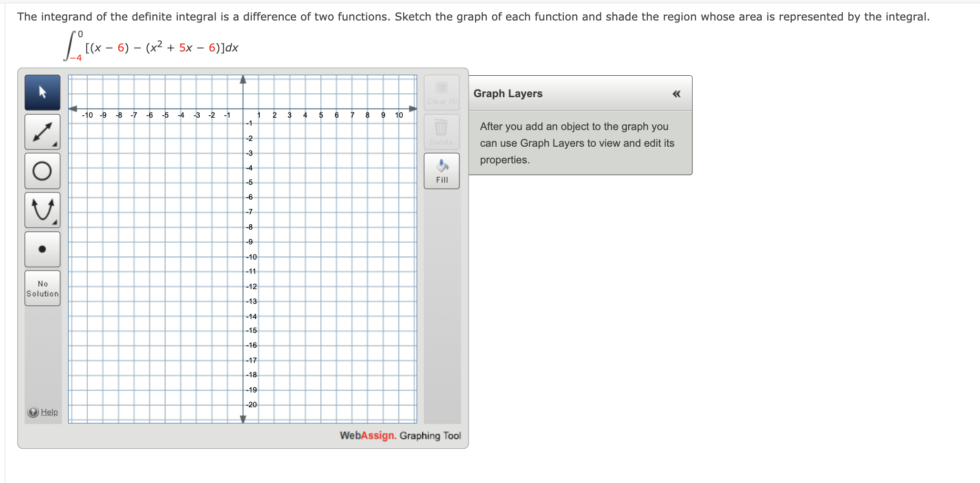Click the graph origin on the canvas
This screenshot has width=980, height=483.
[x=243, y=109]
